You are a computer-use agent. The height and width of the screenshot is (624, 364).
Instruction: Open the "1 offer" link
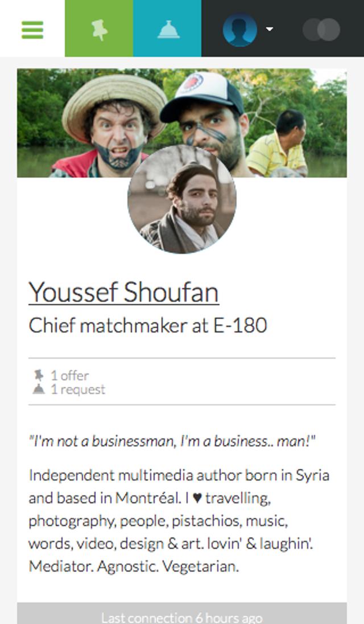click(69, 375)
